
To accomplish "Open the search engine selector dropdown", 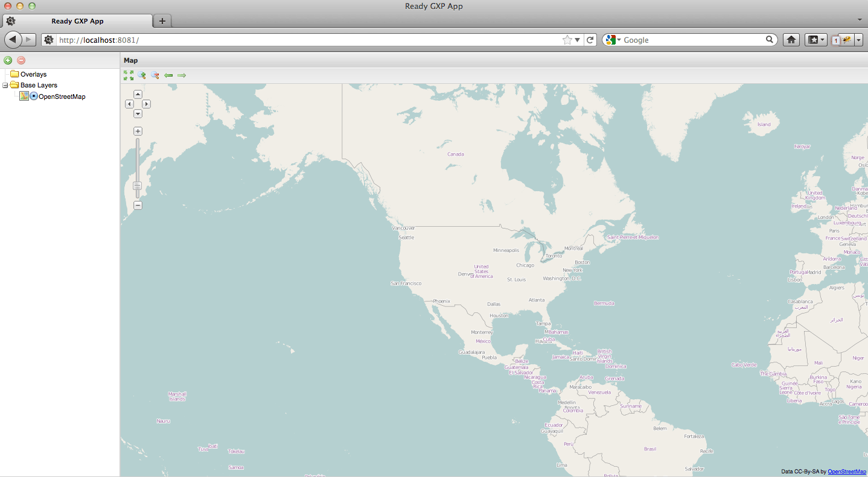I will [x=613, y=40].
